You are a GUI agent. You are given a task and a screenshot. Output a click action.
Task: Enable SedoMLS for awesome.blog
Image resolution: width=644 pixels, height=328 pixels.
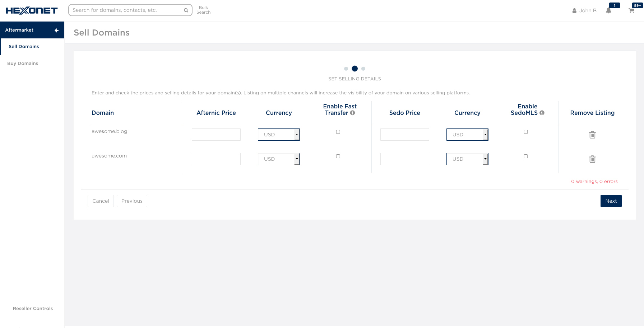pyautogui.click(x=525, y=132)
